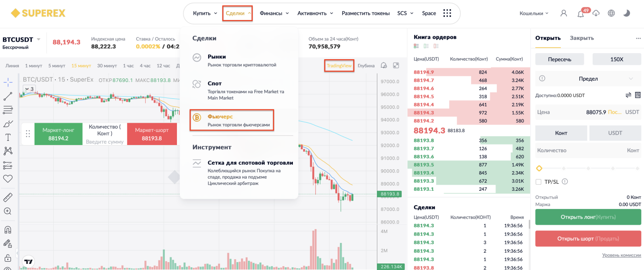Open the notifications bell icon
Viewport: 644px width, 270px height.
[x=580, y=14]
